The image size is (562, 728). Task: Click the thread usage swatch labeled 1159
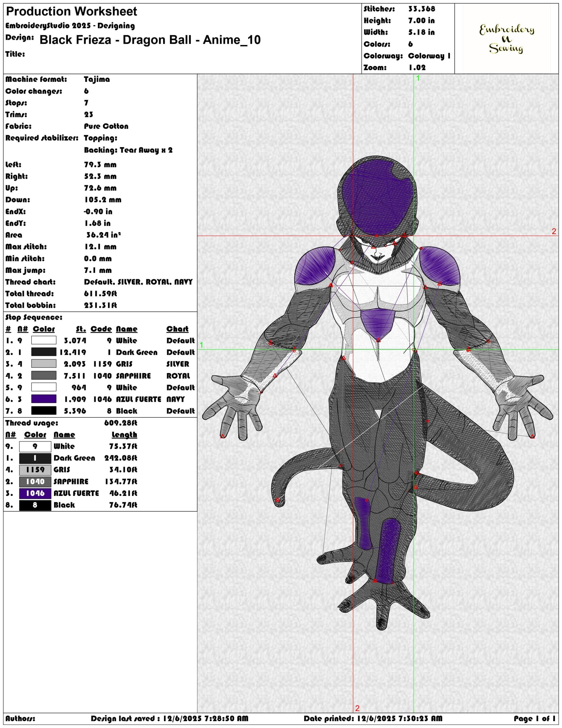(35, 470)
